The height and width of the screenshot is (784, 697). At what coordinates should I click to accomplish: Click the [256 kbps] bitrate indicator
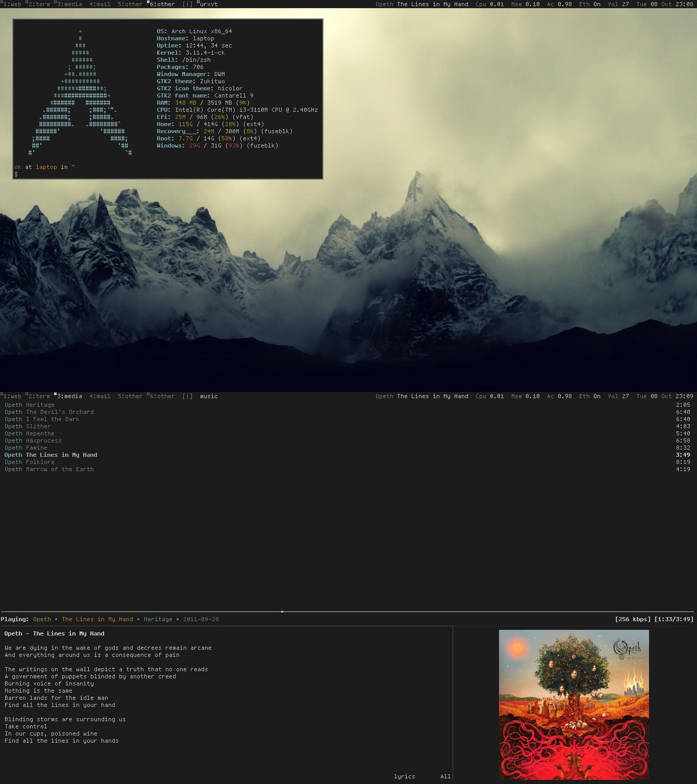[633, 619]
